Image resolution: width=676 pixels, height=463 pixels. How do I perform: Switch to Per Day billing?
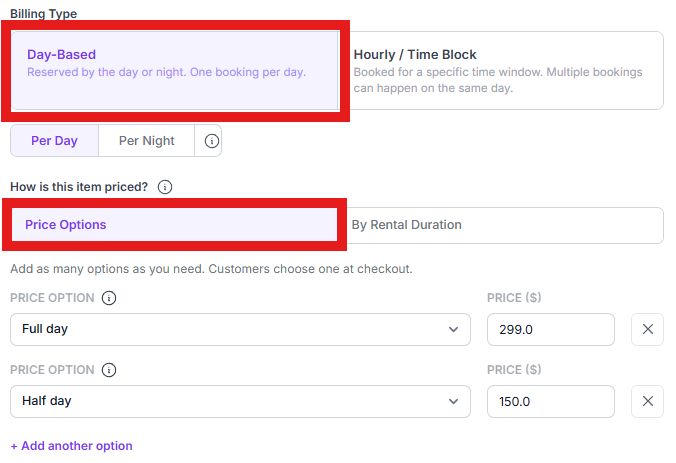coord(54,141)
